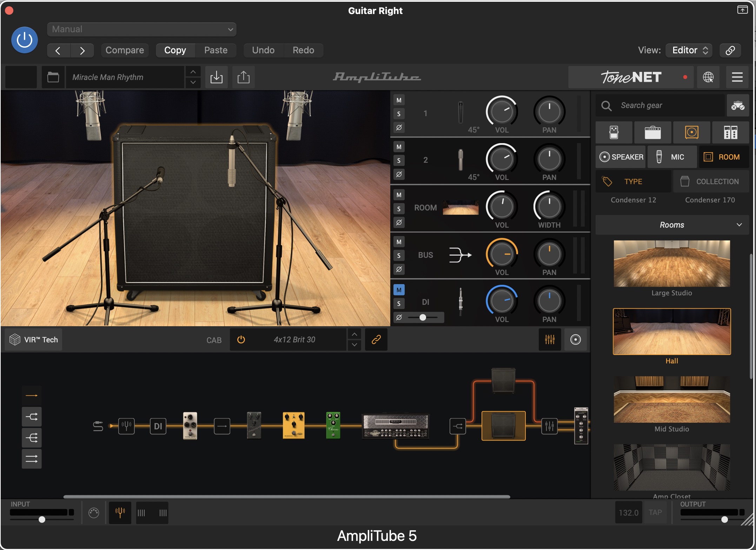Click mic 1 microphone model icon
Viewport: 756px width, 550px height.
click(x=460, y=113)
